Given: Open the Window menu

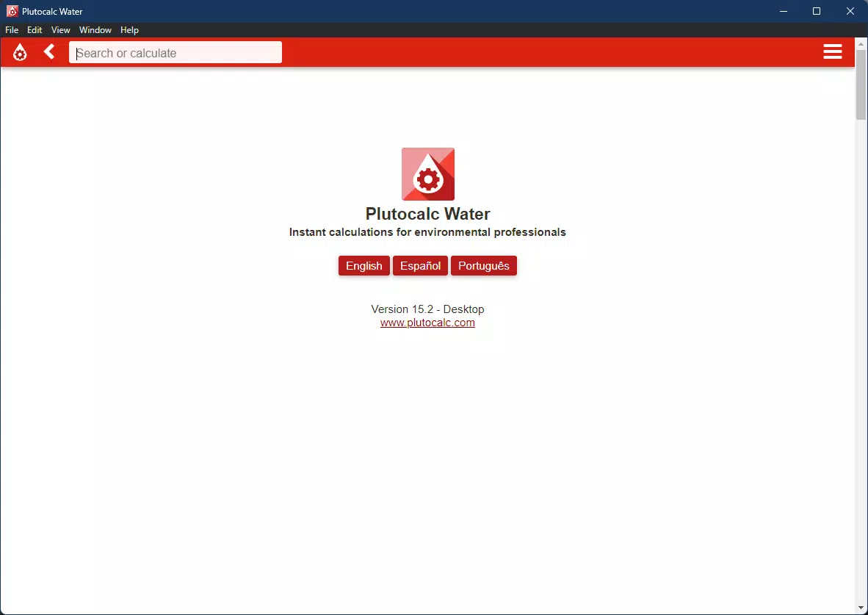Looking at the screenshot, I should [x=95, y=30].
